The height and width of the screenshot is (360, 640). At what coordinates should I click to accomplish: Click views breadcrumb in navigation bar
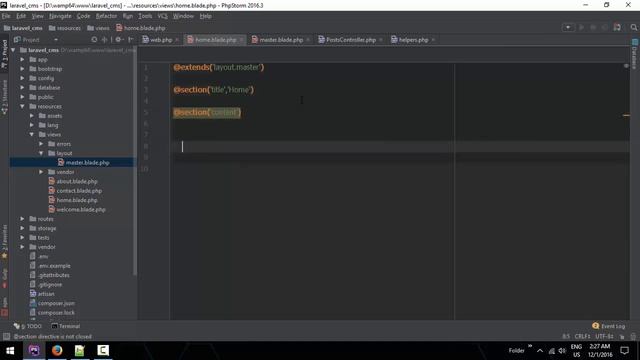[x=98, y=28]
